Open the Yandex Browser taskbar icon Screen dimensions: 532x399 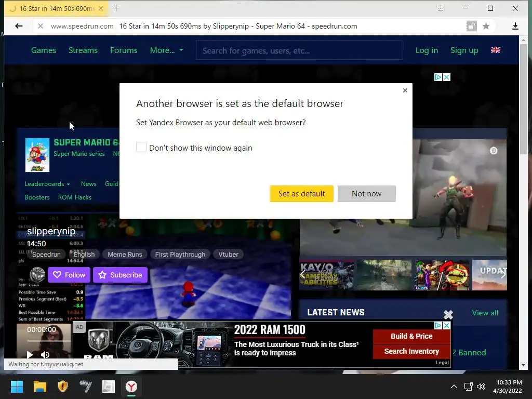[131, 387]
